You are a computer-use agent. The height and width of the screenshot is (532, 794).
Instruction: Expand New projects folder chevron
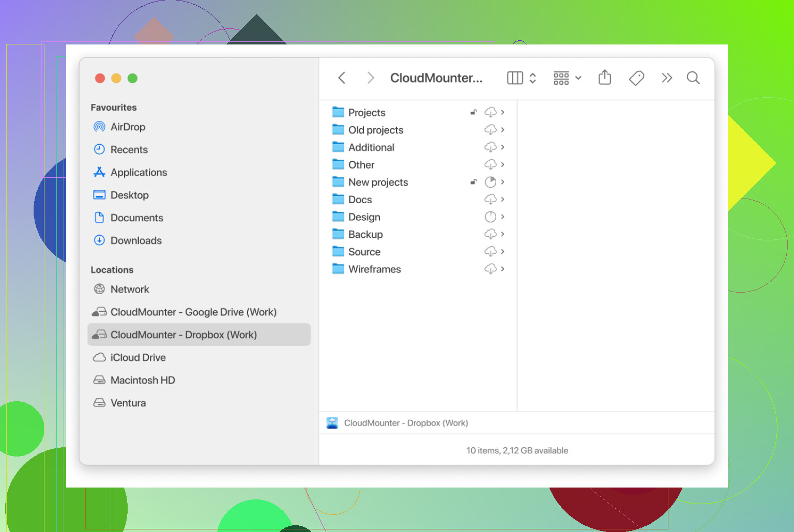click(x=502, y=182)
